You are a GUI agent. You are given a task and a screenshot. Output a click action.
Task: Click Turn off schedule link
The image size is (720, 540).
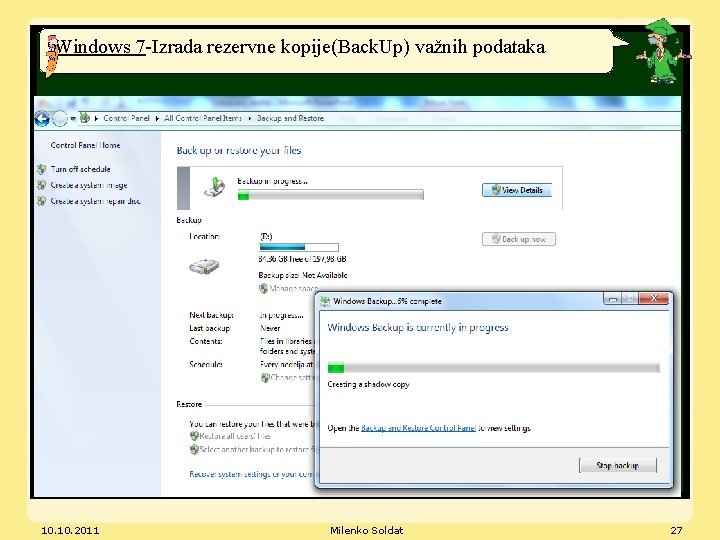(x=80, y=169)
